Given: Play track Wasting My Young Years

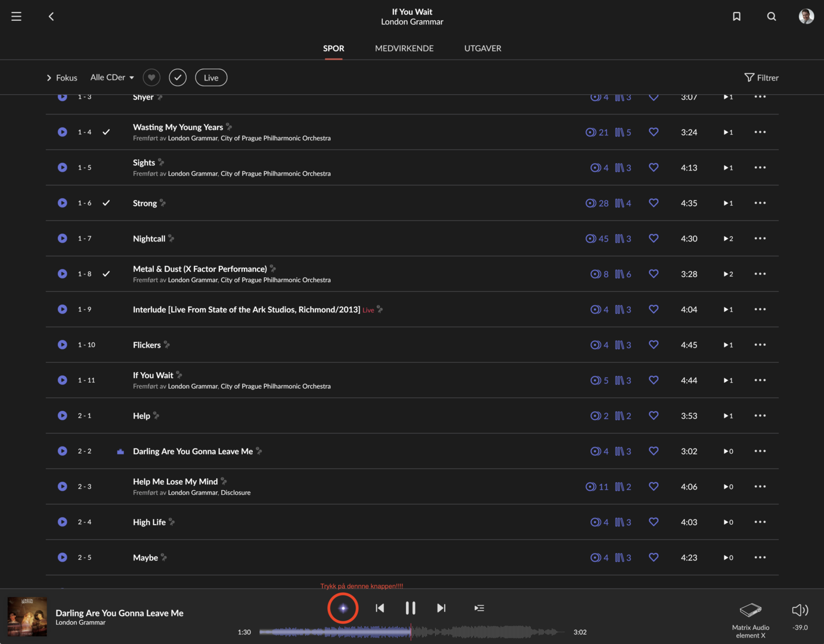Looking at the screenshot, I should (63, 132).
